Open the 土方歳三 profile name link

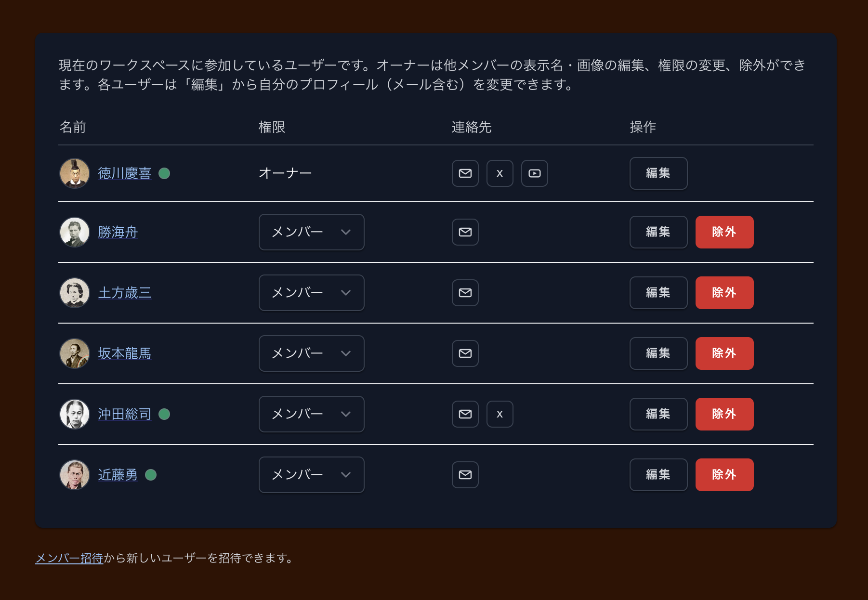[124, 293]
